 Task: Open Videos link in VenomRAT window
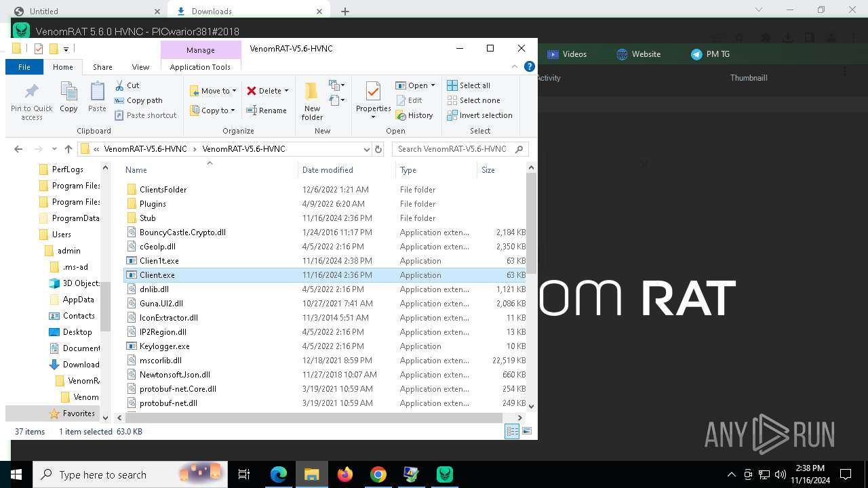pos(567,54)
